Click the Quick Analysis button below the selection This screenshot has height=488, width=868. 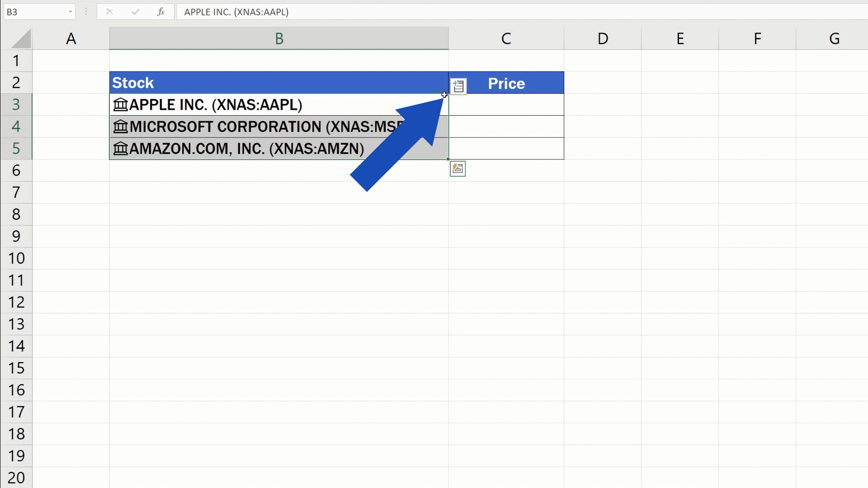[x=458, y=168]
